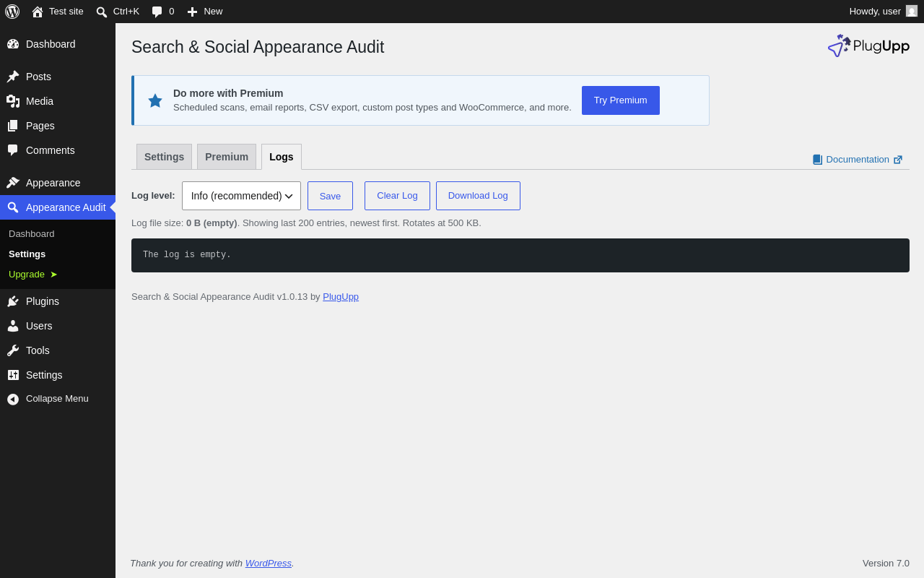Click Download Log button
Viewport: 924px width, 578px height.
[x=478, y=196]
